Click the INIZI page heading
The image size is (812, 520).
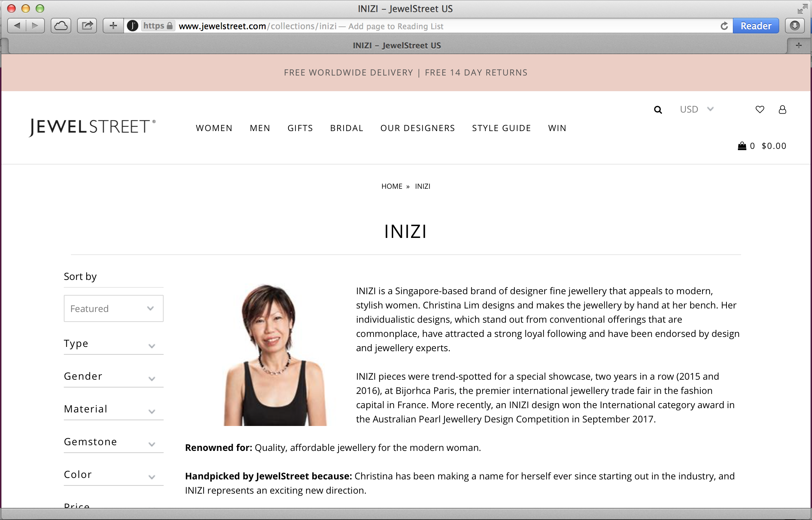(x=406, y=232)
